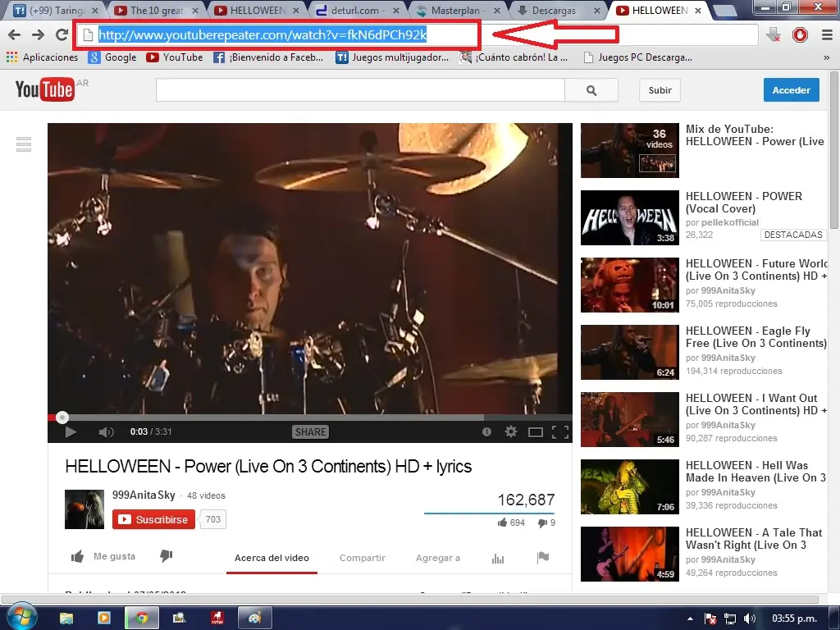Open the YouTube bookmark

tap(174, 57)
